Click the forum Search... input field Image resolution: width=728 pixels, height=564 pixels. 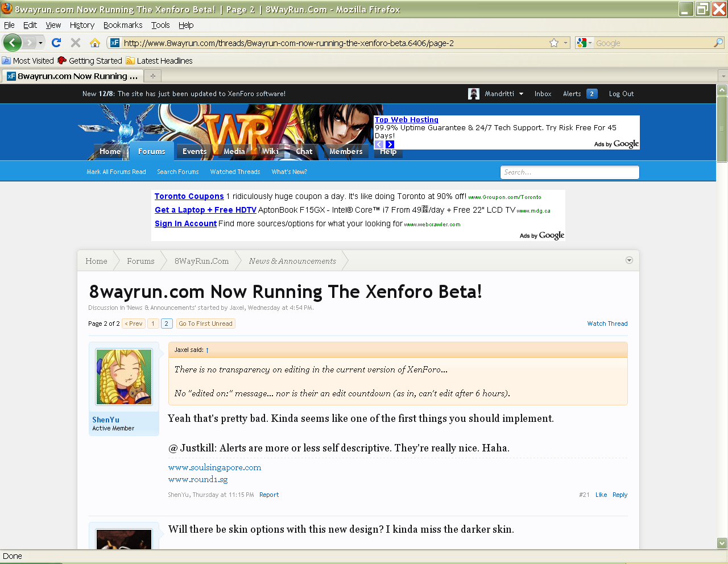coord(570,172)
